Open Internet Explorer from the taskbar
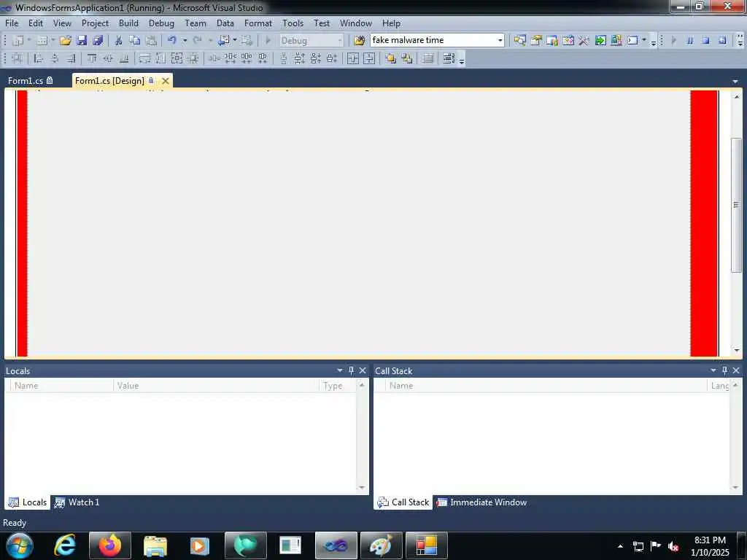747x560 pixels. point(64,545)
